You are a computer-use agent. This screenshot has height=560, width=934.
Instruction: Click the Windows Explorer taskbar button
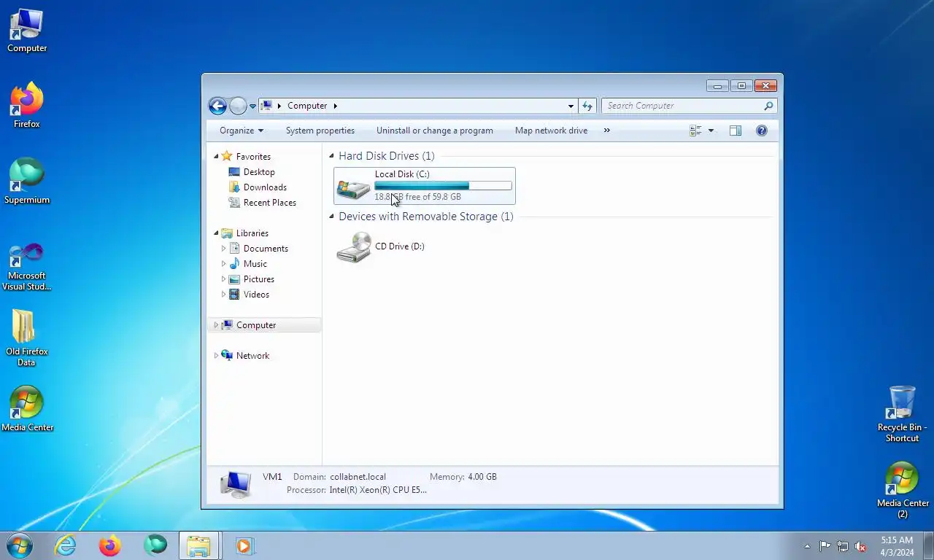tap(198, 545)
